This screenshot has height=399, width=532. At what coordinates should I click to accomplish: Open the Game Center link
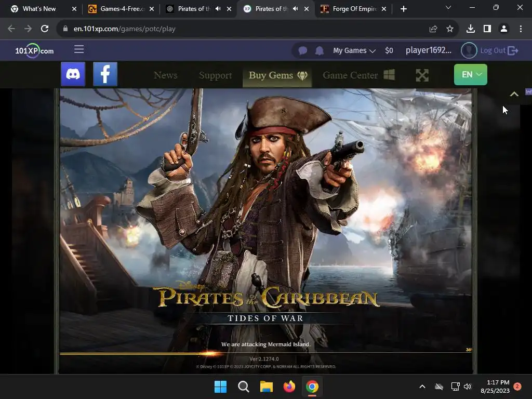(x=358, y=75)
